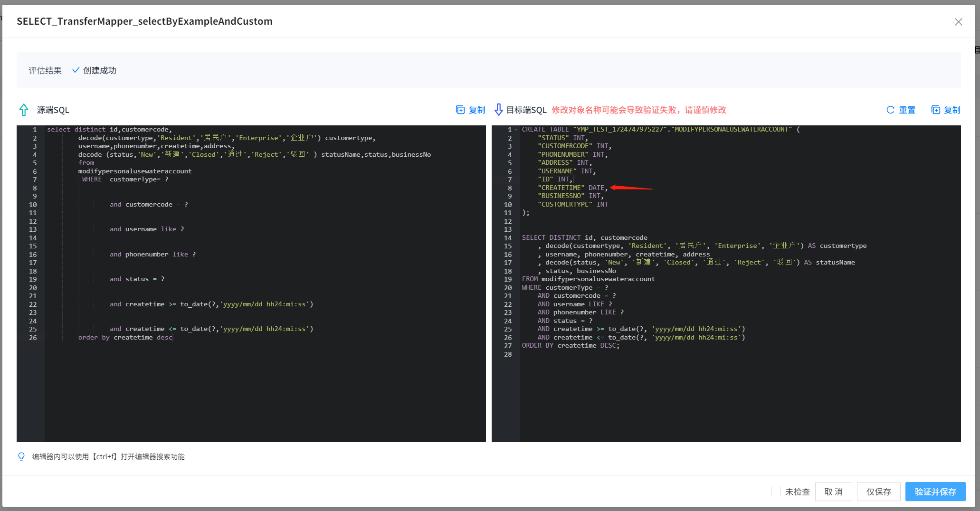
Task: Click the circular reset icon next to 重置
Action: [890, 110]
